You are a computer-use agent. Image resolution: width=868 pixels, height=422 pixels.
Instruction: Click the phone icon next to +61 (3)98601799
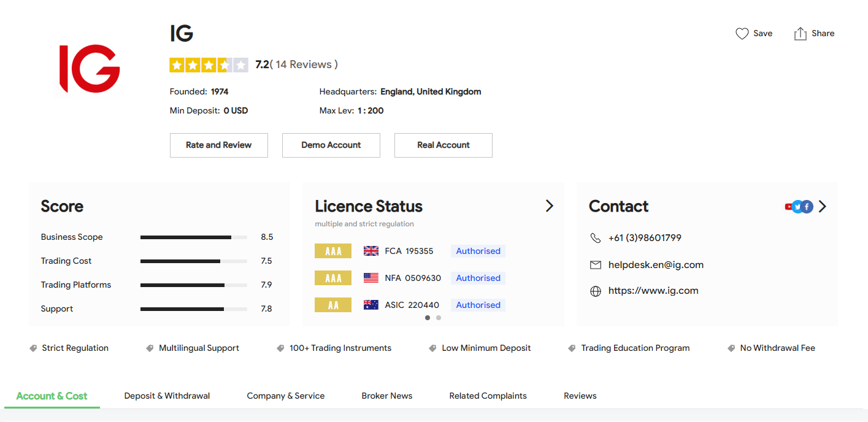click(x=595, y=238)
